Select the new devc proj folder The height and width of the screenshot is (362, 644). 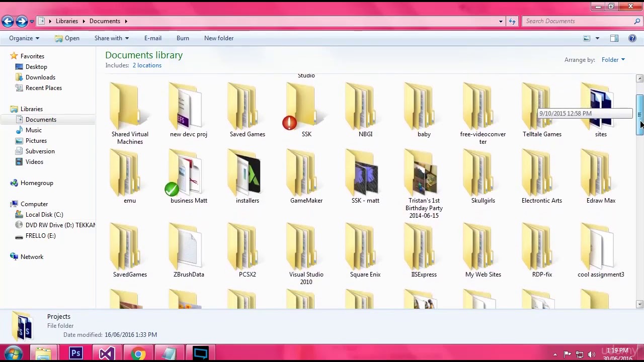189,111
